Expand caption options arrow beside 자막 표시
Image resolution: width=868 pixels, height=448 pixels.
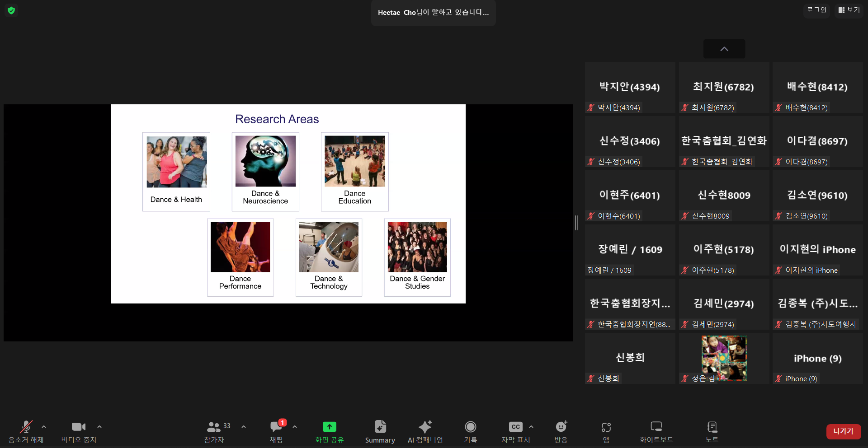[531, 426]
